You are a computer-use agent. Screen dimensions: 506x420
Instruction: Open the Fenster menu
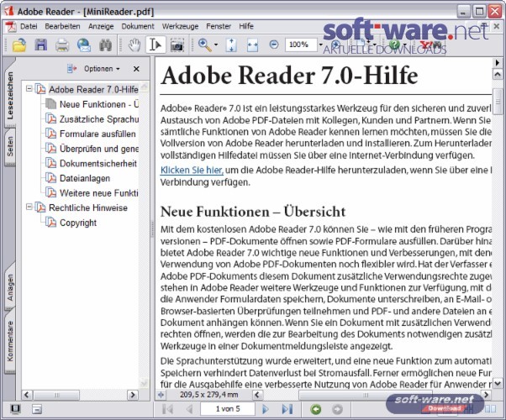coord(219,26)
